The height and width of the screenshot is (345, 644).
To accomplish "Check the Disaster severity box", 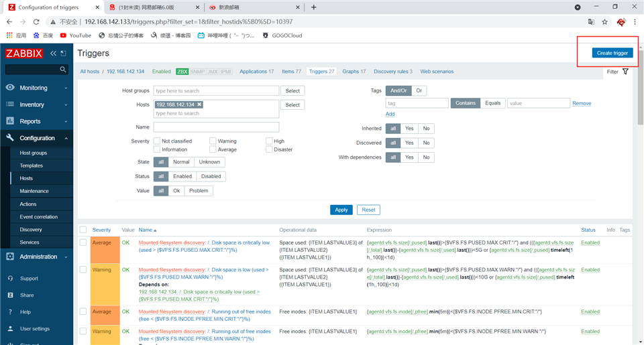I will pos(268,149).
